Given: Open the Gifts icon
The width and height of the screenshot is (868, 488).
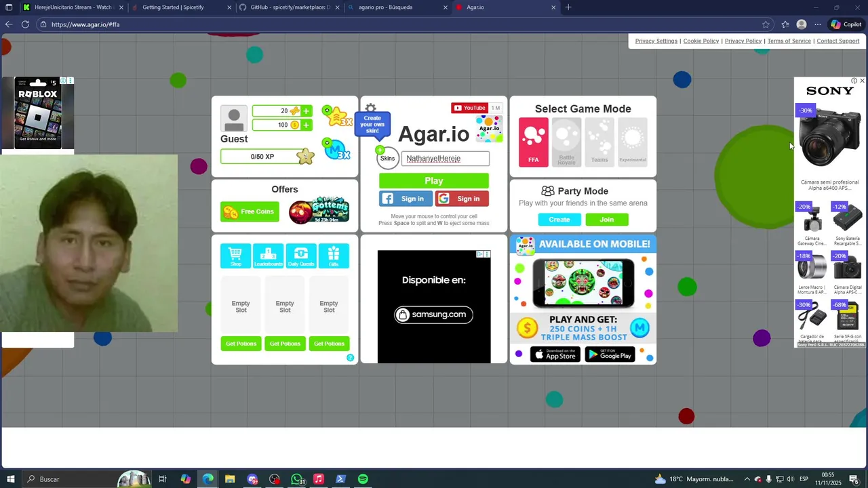Looking at the screenshot, I should tap(334, 256).
